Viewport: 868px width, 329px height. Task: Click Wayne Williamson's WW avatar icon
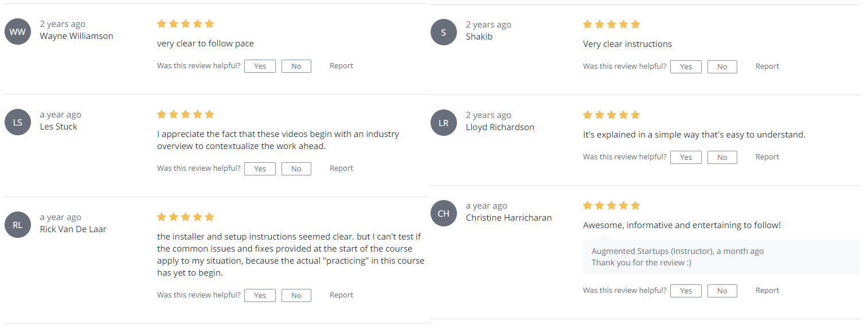click(x=18, y=32)
